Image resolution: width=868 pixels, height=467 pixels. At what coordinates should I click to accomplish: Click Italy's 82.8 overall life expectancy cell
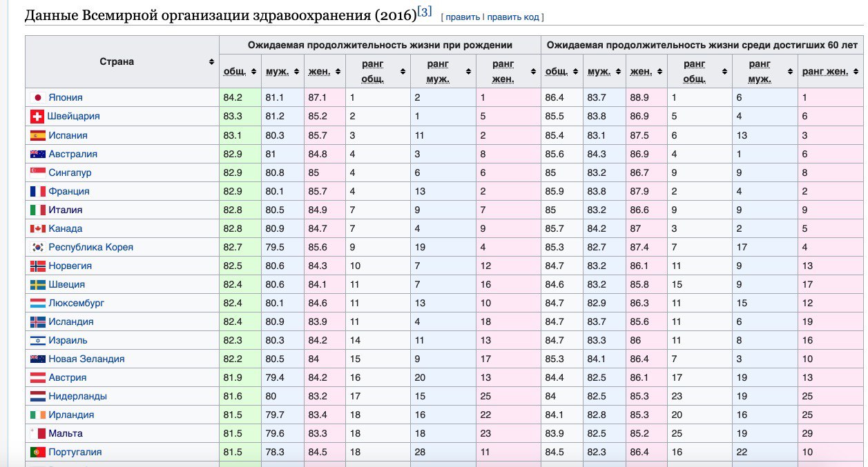coord(240,210)
